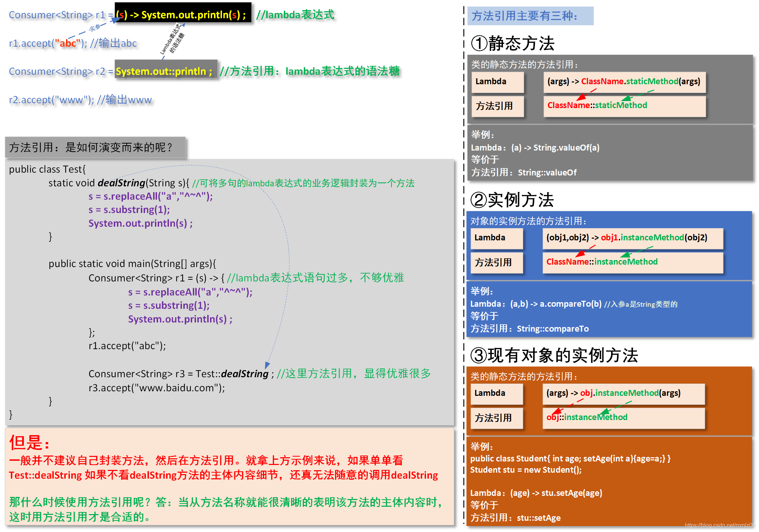Click 'public static void main(String[] args){' line

132,264
